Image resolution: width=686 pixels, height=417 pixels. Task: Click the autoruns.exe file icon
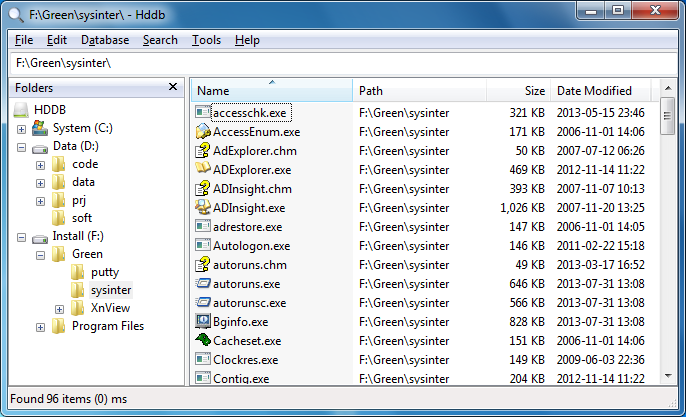pos(203,283)
